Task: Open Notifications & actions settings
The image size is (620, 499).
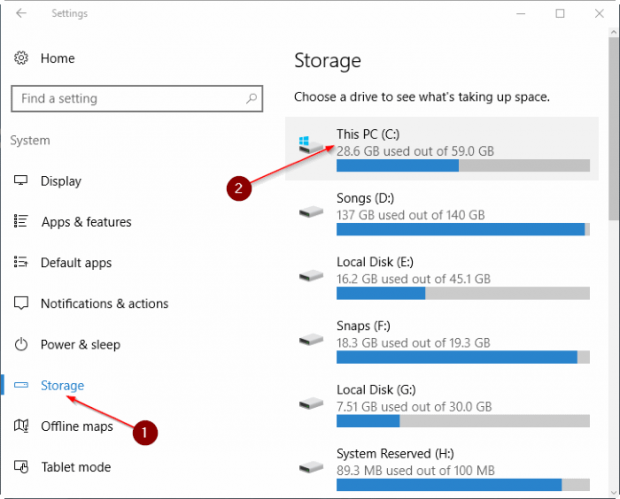Action: pos(104,304)
